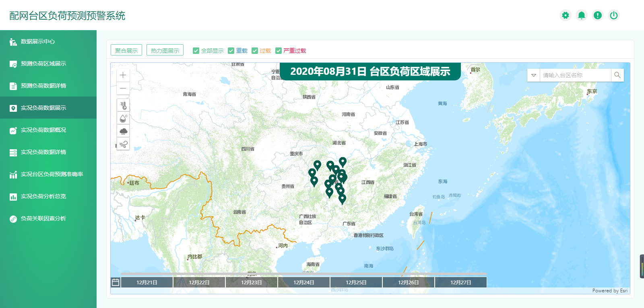Click the gray timeline scrollbar above dates
644x308 pixels.
pos(304,274)
